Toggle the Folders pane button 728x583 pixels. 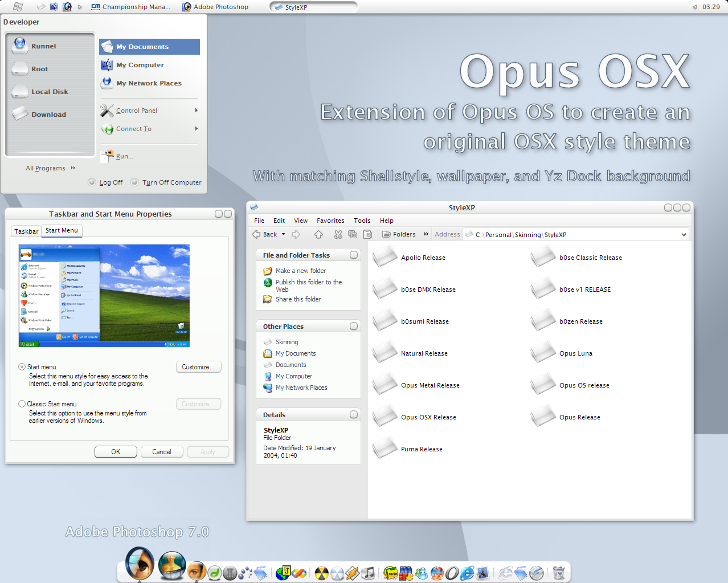[x=399, y=234]
